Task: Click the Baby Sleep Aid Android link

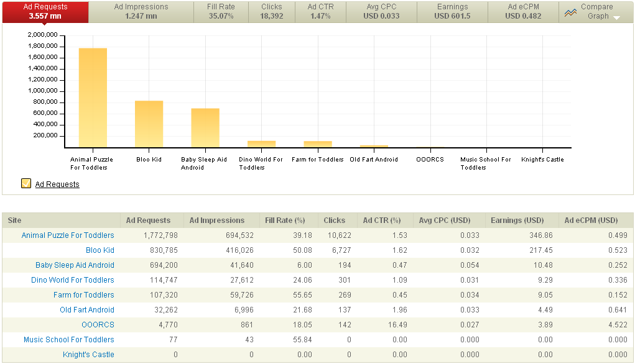Action: pyautogui.click(x=75, y=265)
